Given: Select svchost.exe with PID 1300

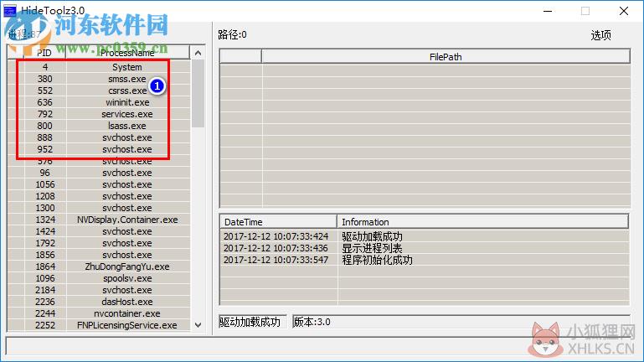Looking at the screenshot, I should (x=99, y=208).
